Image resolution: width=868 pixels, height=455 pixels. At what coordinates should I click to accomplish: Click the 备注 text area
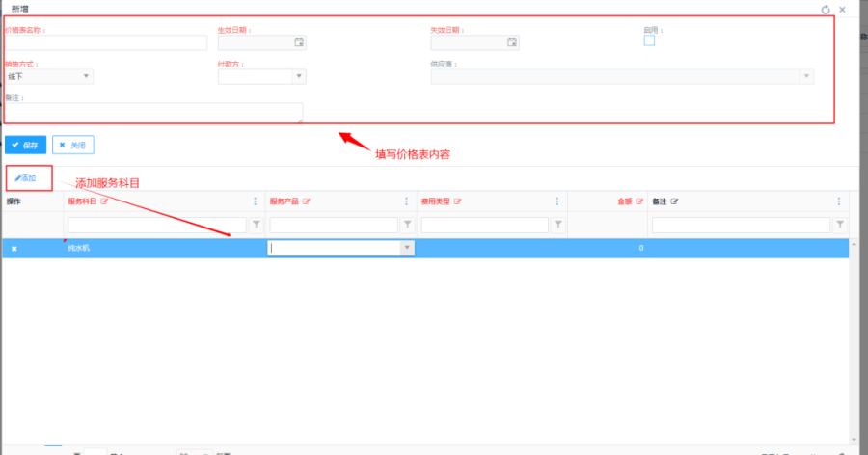coord(154,113)
